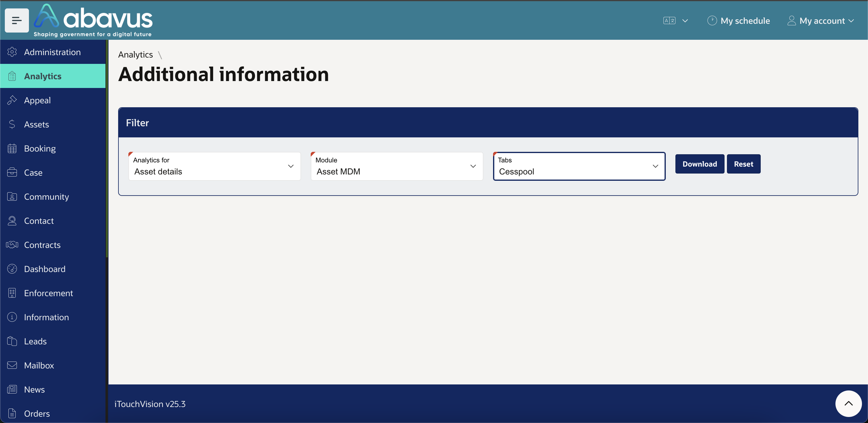Image resolution: width=868 pixels, height=423 pixels.
Task: Open News menu label
Action: click(34, 389)
